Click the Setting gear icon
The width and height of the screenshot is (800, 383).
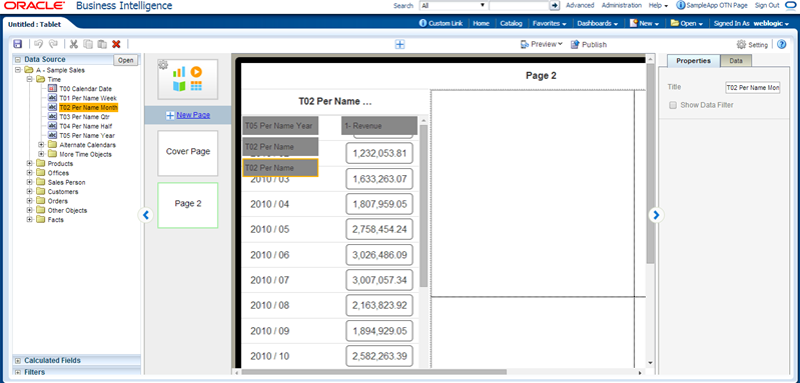point(742,44)
